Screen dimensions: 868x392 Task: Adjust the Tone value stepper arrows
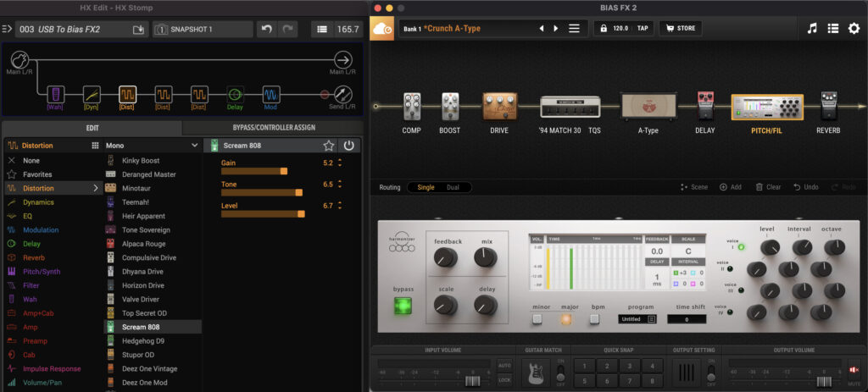340,184
